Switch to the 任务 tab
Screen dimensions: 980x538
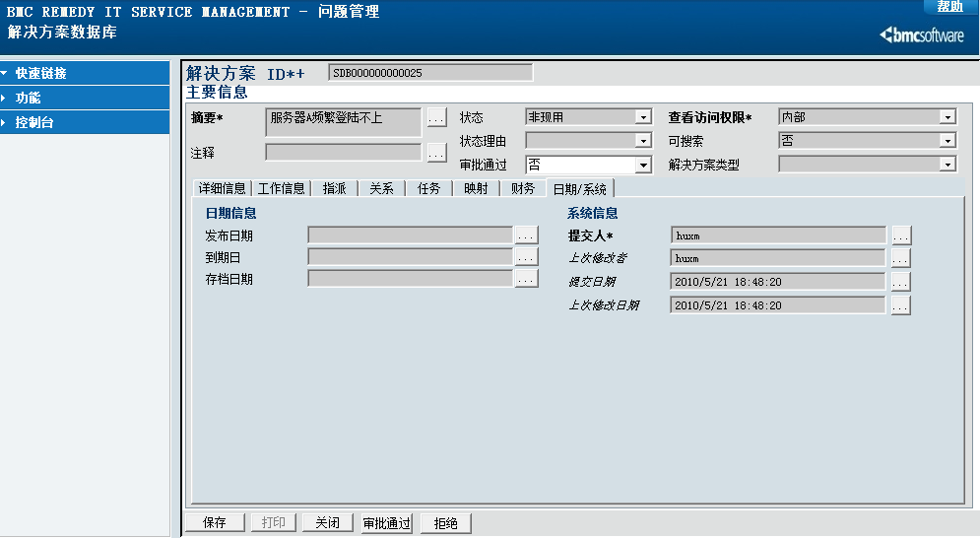[x=428, y=188]
